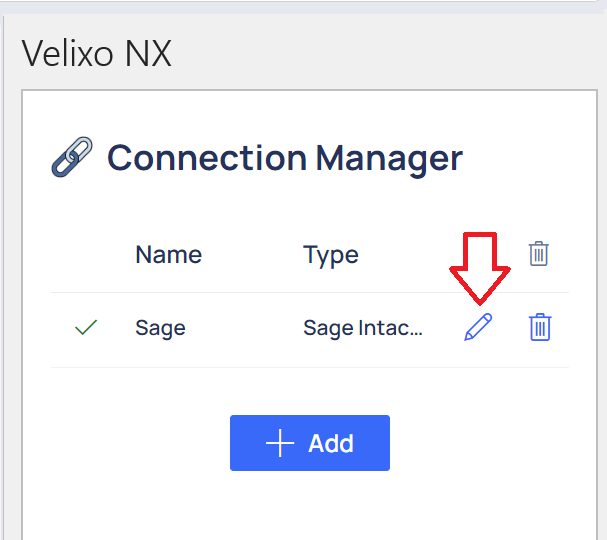Click the red arrow annotation graphic

pos(480,268)
